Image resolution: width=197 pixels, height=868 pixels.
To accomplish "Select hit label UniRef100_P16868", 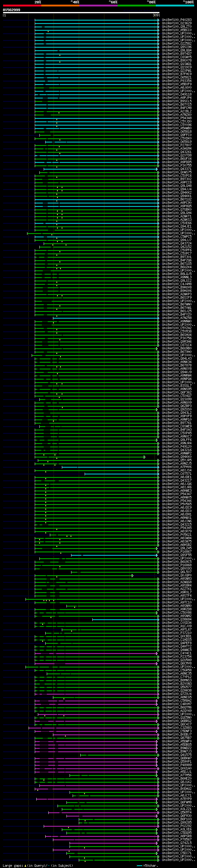I will [177, 565].
